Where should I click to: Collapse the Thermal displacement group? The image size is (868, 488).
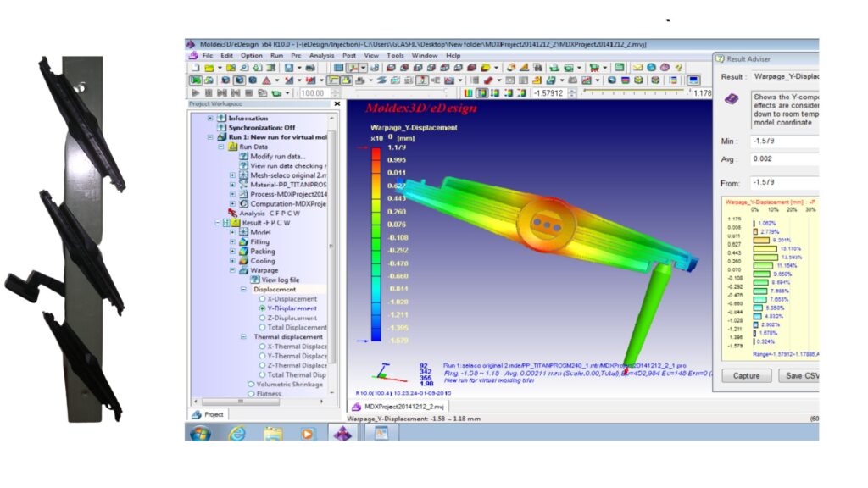243,336
